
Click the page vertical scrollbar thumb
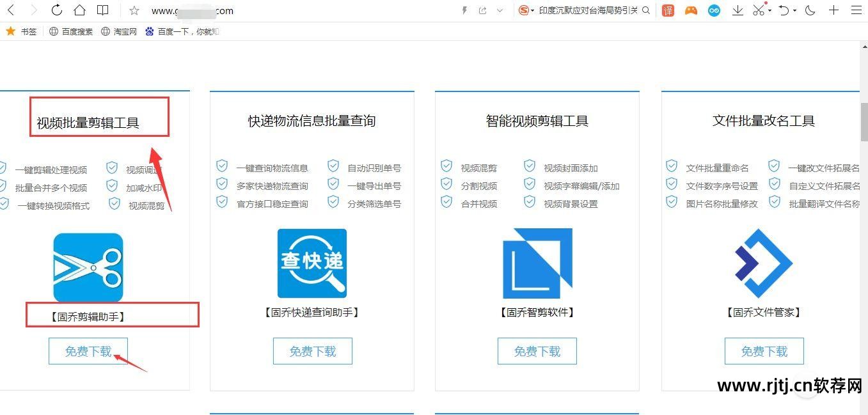[864, 121]
